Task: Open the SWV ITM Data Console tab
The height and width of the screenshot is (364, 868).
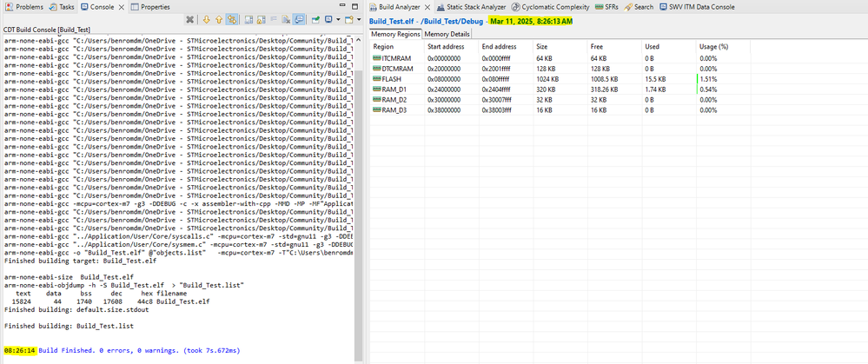Action: pyautogui.click(x=697, y=7)
